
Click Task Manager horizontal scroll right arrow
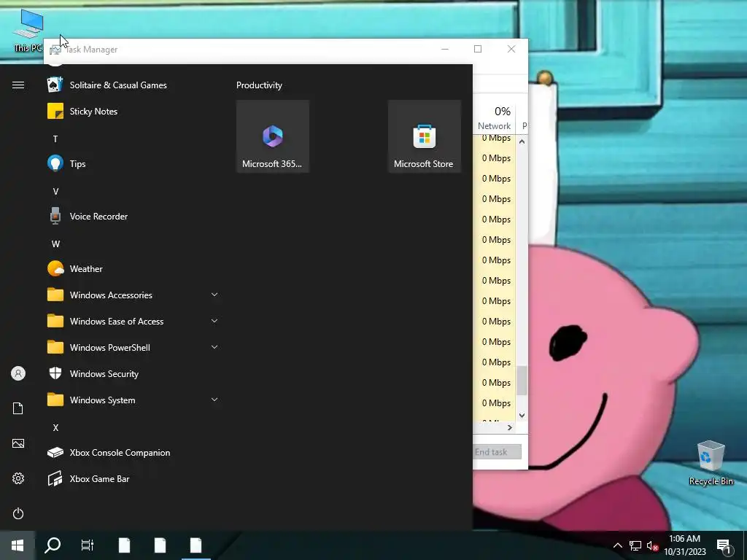pos(510,427)
